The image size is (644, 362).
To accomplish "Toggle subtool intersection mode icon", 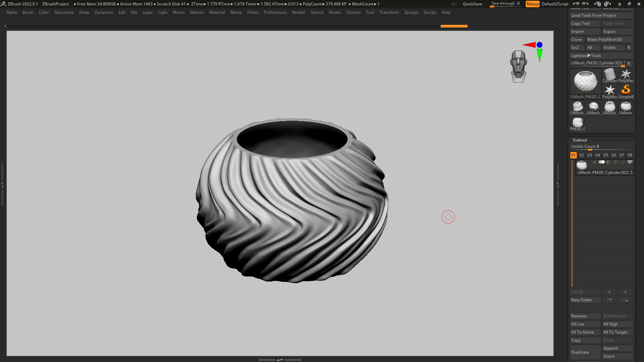I will [616, 162].
